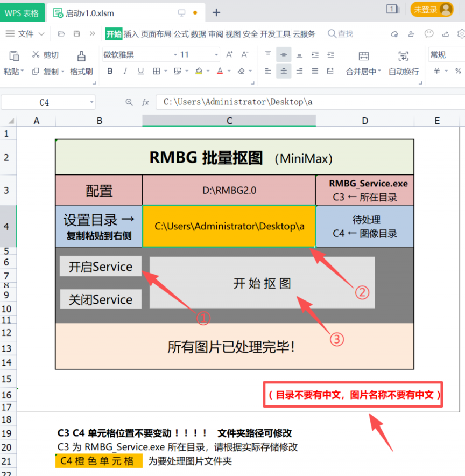Toggle bold formatting
465x476 pixels.
(110, 71)
